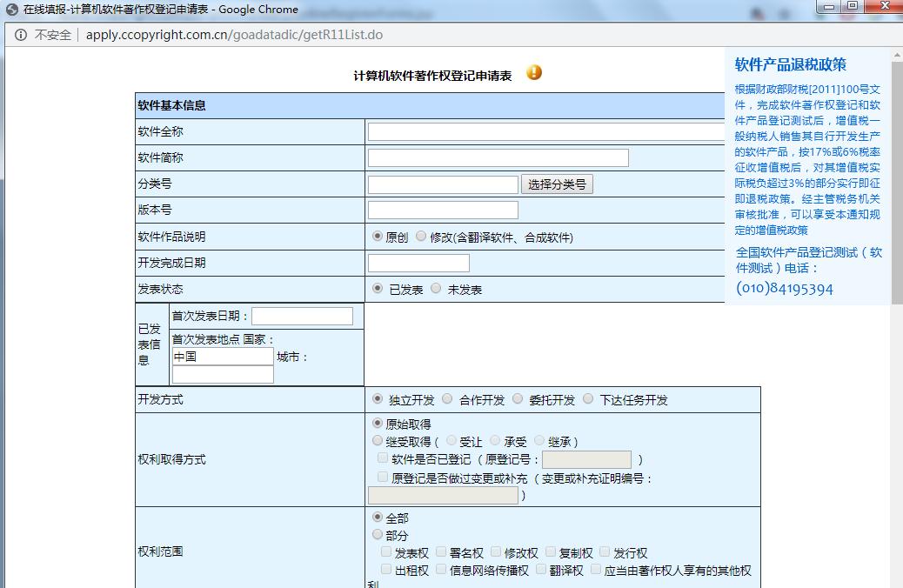Click the 版本号 input field
The width and height of the screenshot is (903, 588).
[x=444, y=210]
